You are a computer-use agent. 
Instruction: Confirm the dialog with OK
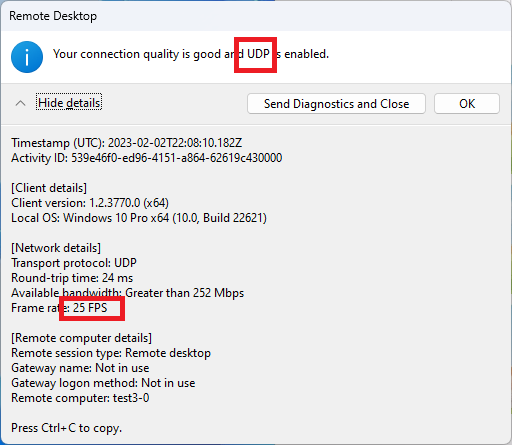tap(467, 104)
